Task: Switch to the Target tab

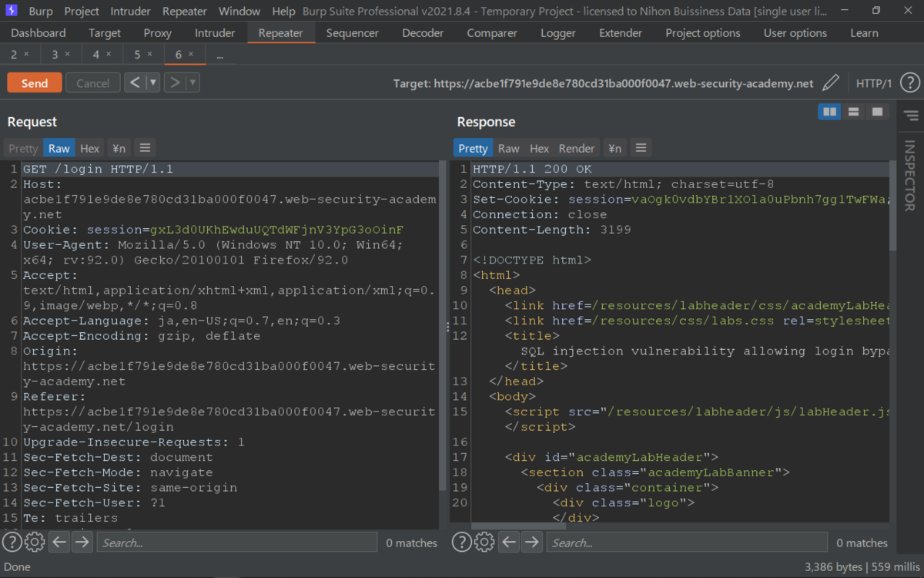Action: [105, 33]
